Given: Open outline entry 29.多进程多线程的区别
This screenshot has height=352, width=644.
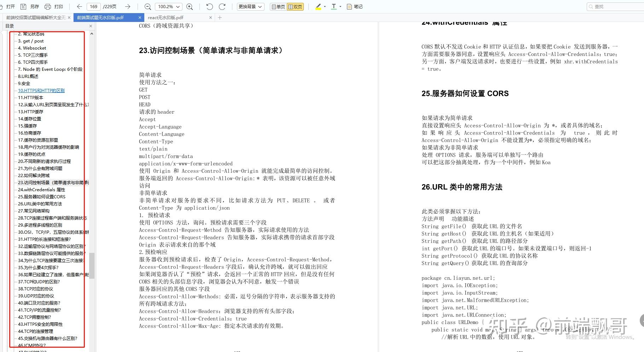Looking at the screenshot, I should pyautogui.click(x=40, y=225).
